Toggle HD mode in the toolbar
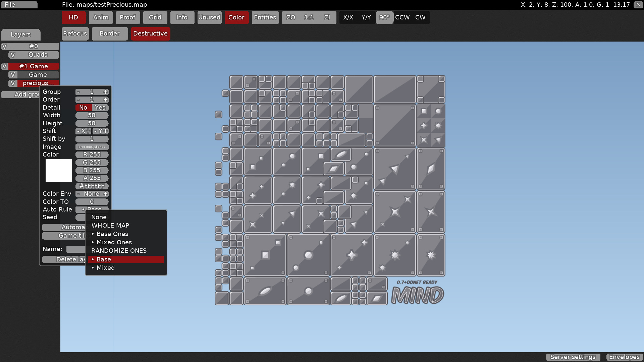Screen dimensions: 644x362 (x=73, y=17)
